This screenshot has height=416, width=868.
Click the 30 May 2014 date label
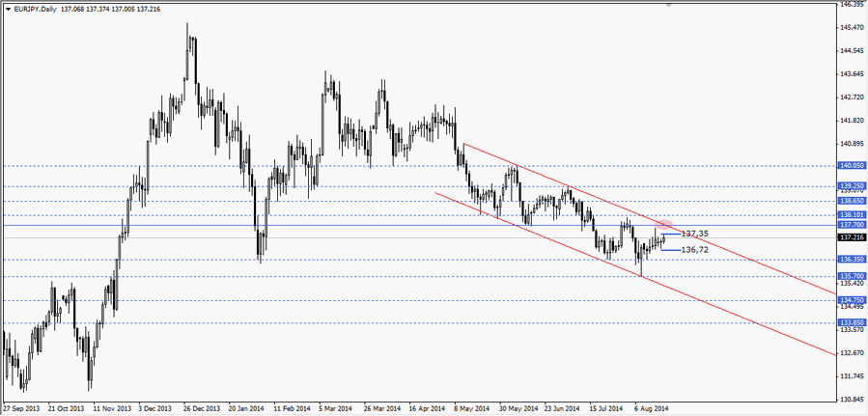518,409
